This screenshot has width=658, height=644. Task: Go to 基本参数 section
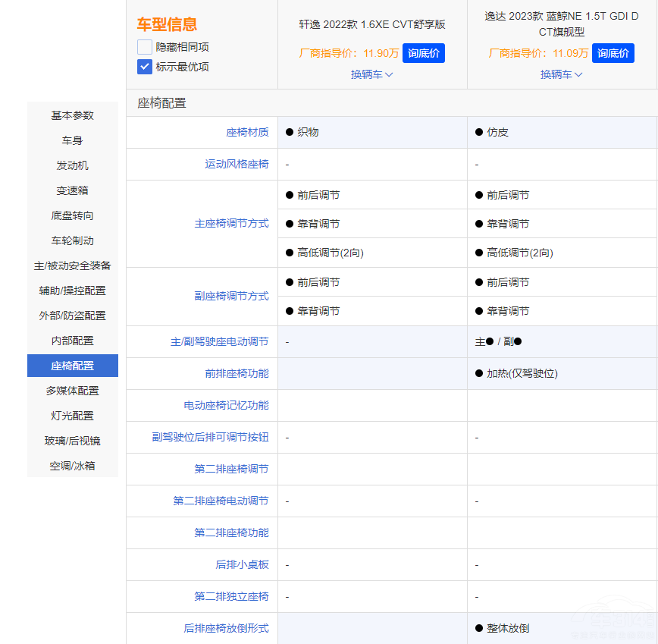pos(73,115)
